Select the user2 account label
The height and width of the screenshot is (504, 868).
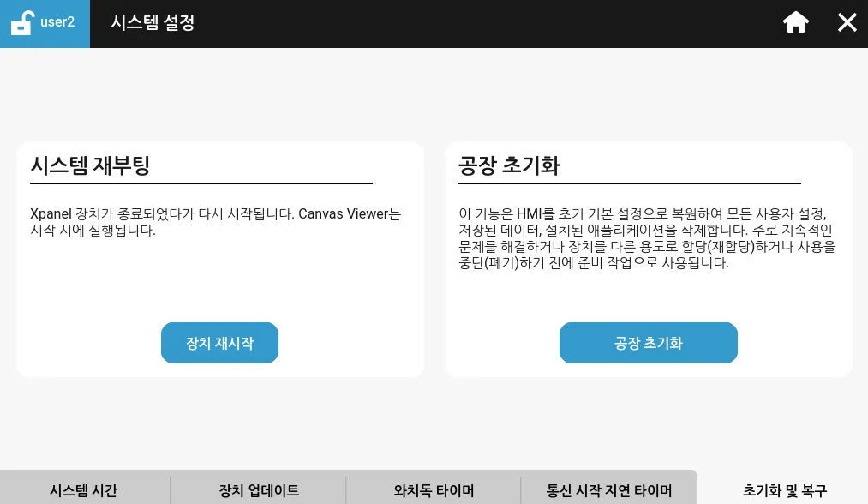tap(57, 22)
